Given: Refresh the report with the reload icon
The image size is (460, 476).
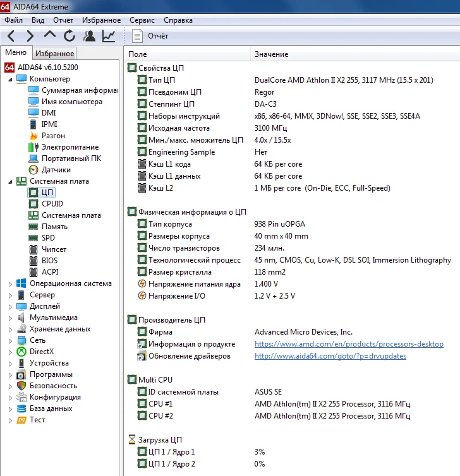Looking at the screenshot, I should pos(70,36).
